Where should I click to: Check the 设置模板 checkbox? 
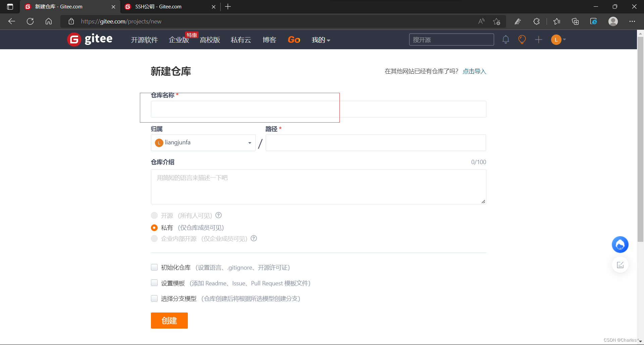[154, 283]
